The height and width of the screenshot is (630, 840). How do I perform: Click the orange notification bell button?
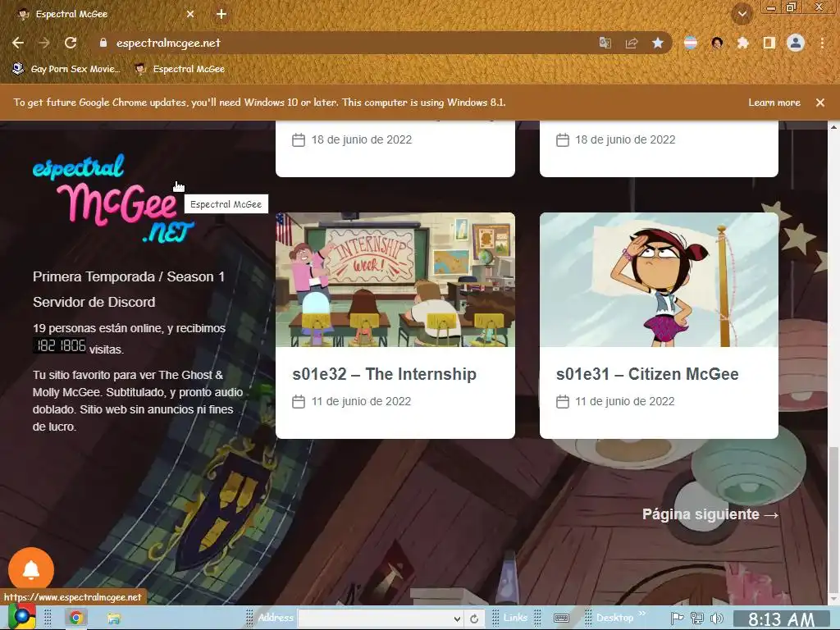[31, 570]
